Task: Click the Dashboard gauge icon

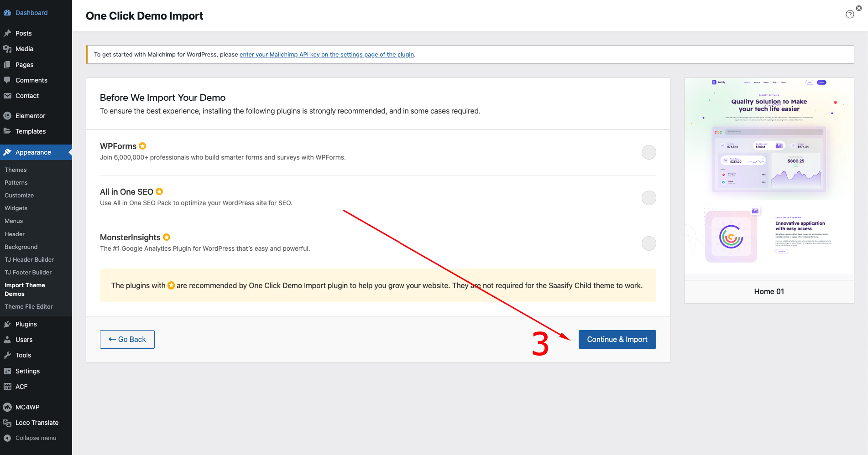Action: [7, 13]
